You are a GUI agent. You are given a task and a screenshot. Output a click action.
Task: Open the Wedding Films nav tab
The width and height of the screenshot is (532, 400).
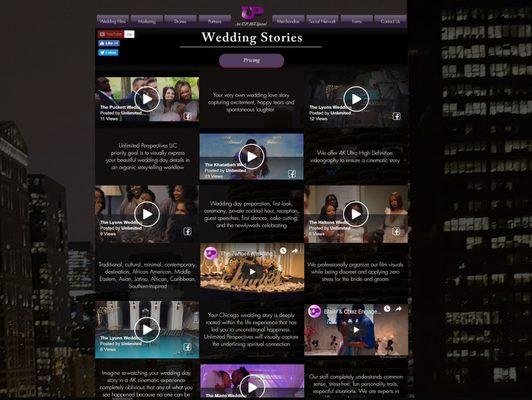[x=113, y=21]
